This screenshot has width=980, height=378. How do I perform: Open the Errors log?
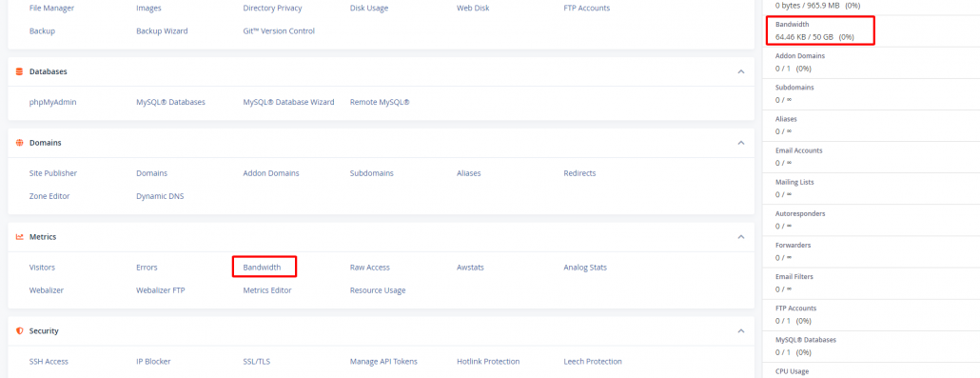(147, 268)
